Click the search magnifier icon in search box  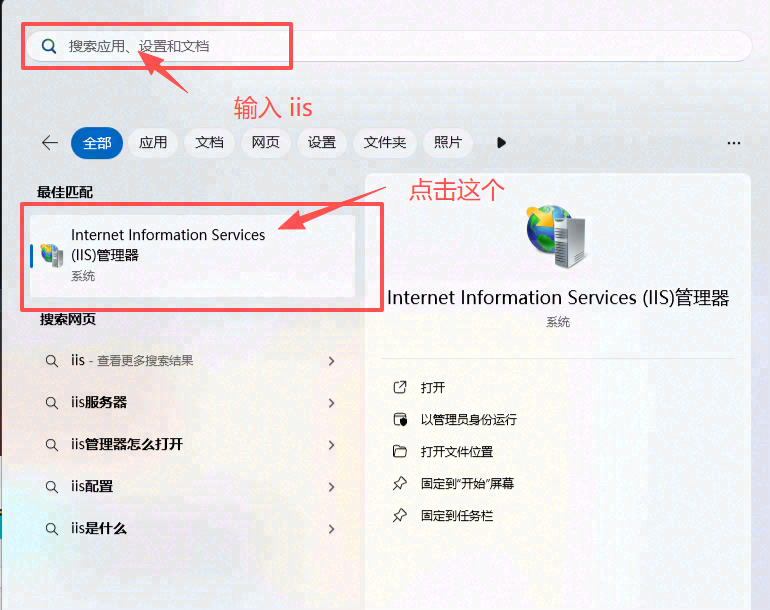point(48,46)
